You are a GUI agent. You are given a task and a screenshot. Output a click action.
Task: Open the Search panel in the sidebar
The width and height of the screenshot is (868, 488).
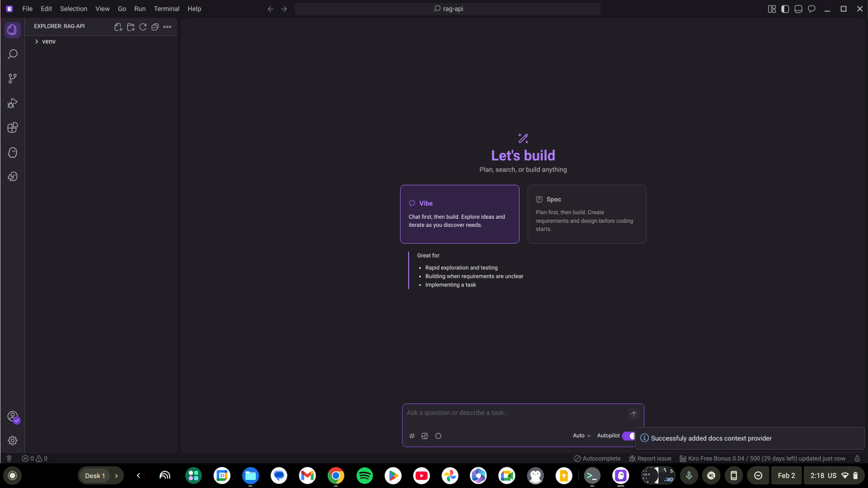(12, 54)
